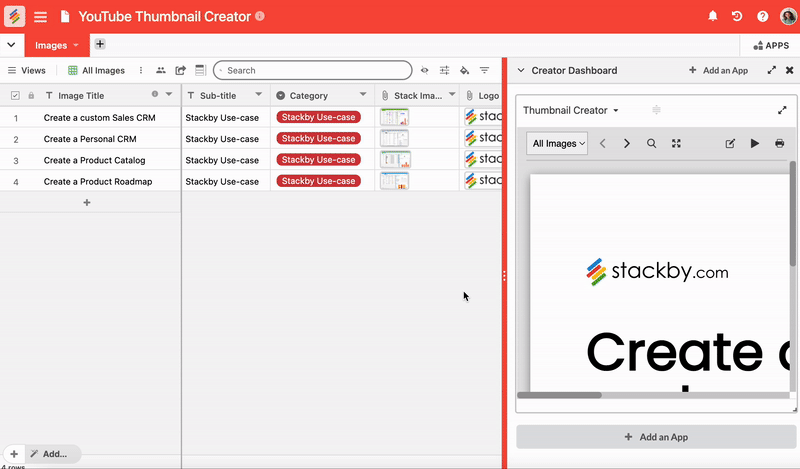
Task: Open the hamburger main menu
Action: [x=40, y=17]
